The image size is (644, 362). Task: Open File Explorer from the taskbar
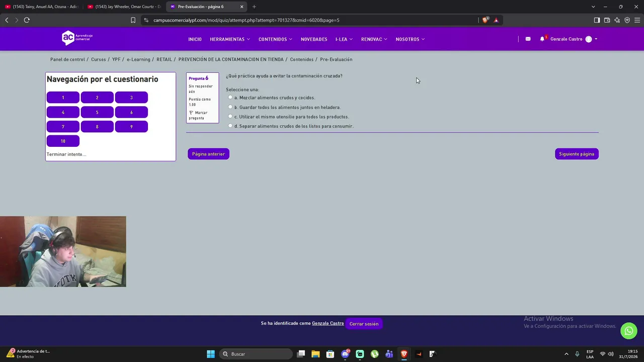315,354
